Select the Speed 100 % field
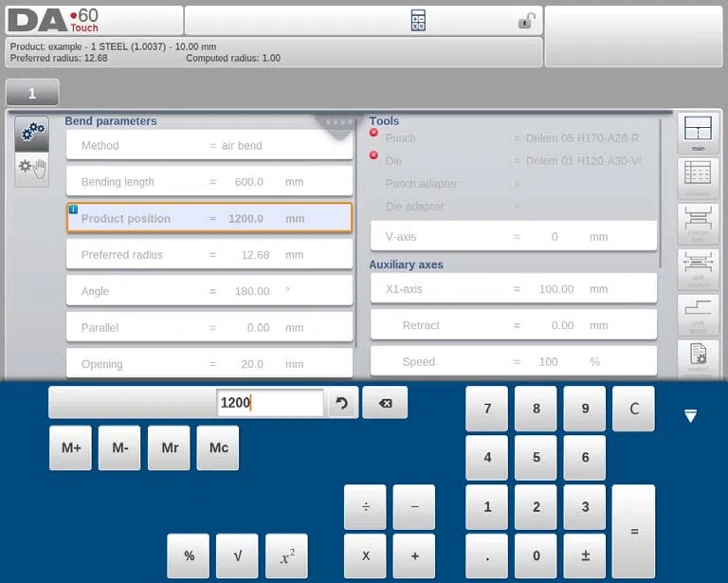Viewport: 728px width, 583px height. click(514, 361)
